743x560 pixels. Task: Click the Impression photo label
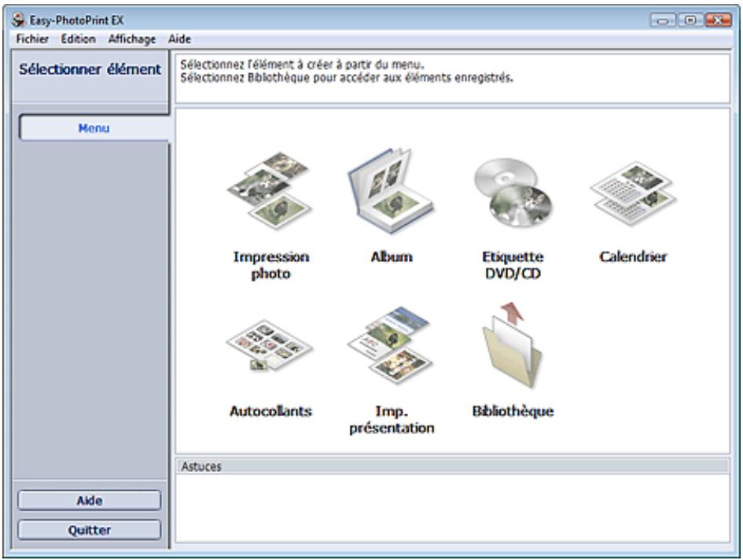[271, 265]
